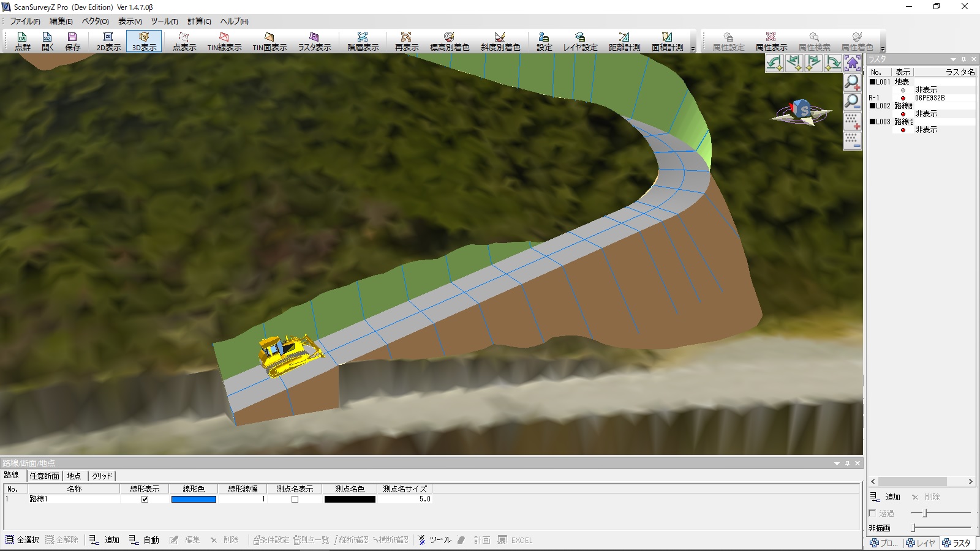Pin the 路線/断面/地点 panel
Viewport: 980px width, 551px height.
847,463
